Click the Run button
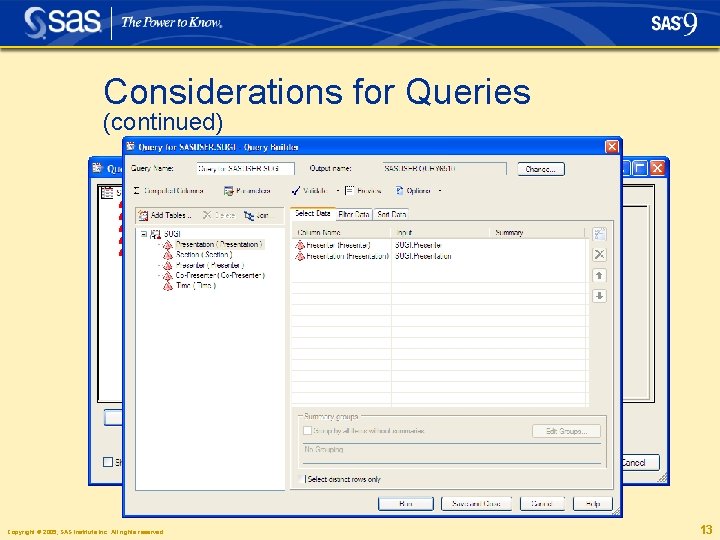 (x=405, y=504)
